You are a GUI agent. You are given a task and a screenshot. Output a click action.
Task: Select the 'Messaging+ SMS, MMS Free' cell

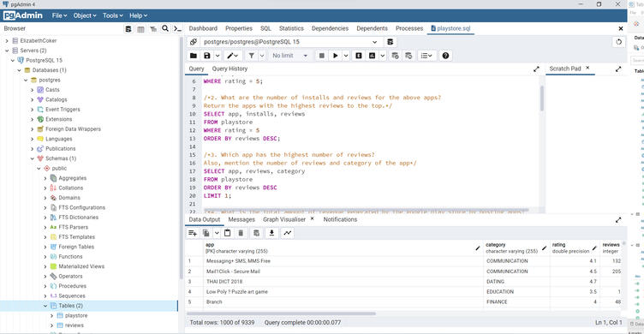[x=343, y=261]
